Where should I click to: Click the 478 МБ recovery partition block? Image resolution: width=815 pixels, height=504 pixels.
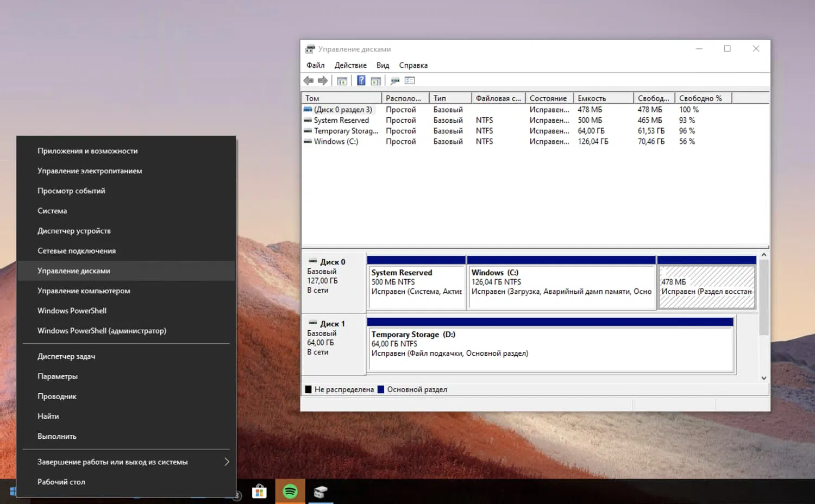[x=706, y=287]
